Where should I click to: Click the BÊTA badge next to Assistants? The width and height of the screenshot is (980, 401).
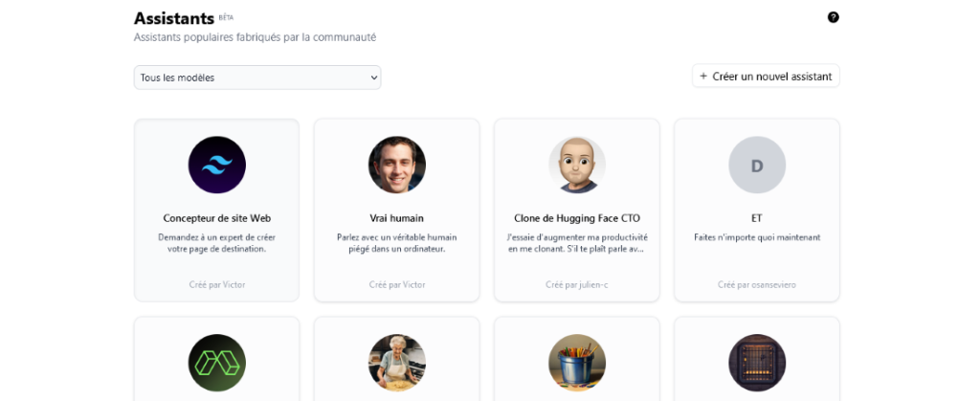click(x=226, y=17)
